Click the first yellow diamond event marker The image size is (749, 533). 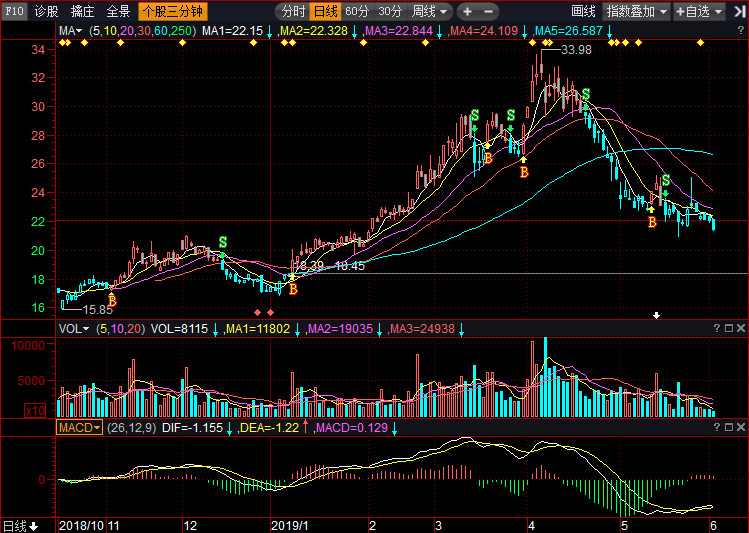(x=62, y=43)
